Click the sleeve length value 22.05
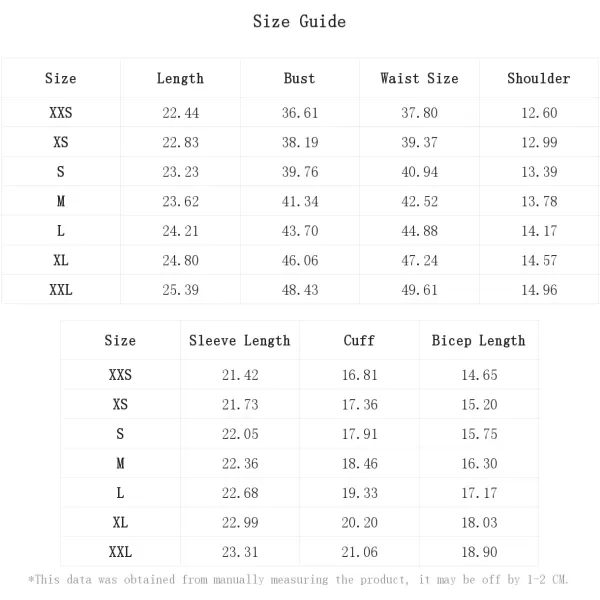Screen dimensions: 600x600 (240, 434)
